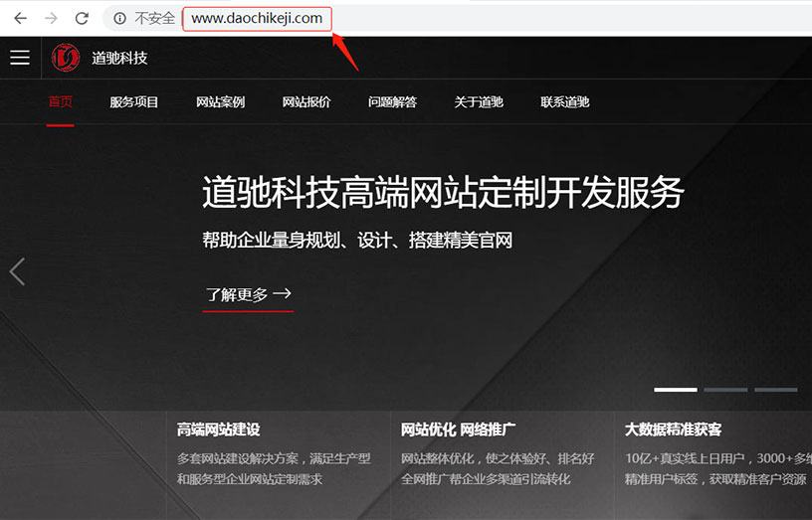Open the 网站案例 menu item
Image resolution: width=812 pixels, height=520 pixels.
pyautogui.click(x=220, y=102)
